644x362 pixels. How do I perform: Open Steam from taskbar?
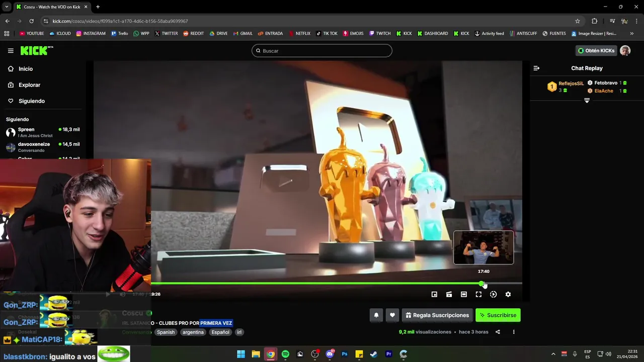(374, 354)
